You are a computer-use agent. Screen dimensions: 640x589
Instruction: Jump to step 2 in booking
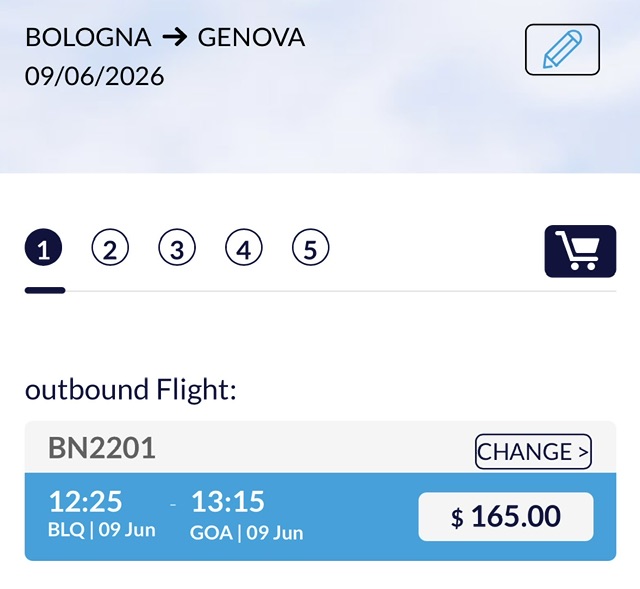coord(110,249)
